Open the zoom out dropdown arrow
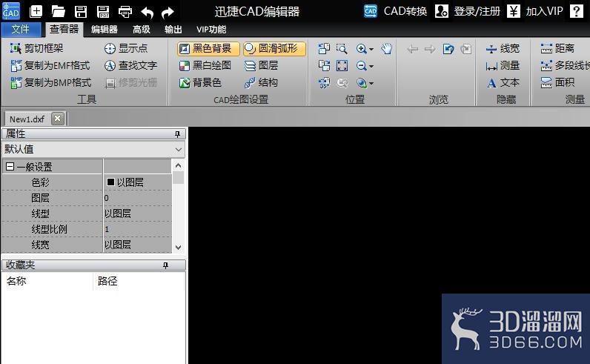This screenshot has height=364, width=590. [x=371, y=67]
